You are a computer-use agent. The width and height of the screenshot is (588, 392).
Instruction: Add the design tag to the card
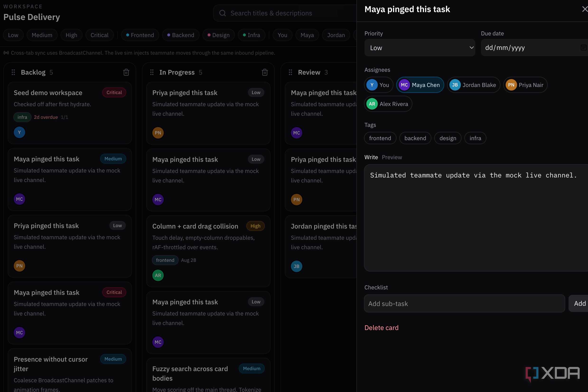coord(448,138)
